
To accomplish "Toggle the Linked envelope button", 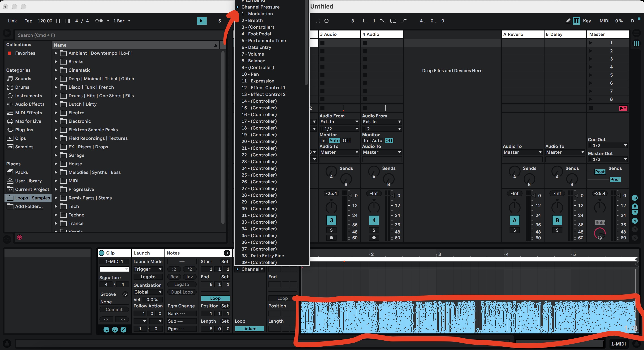I will (x=249, y=329).
